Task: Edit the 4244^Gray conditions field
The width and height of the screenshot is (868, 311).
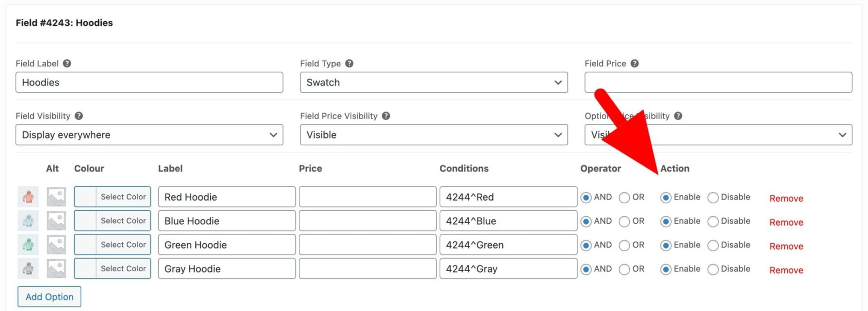Action: point(509,269)
